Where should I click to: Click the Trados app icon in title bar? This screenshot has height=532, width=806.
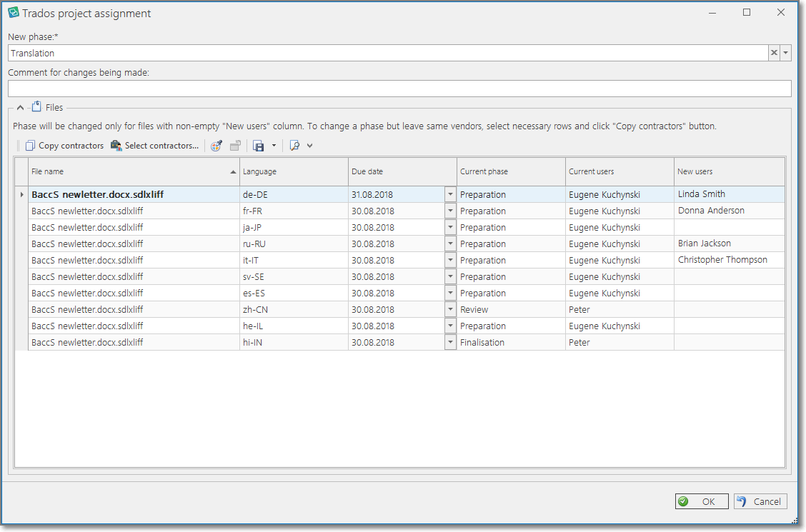pos(14,12)
